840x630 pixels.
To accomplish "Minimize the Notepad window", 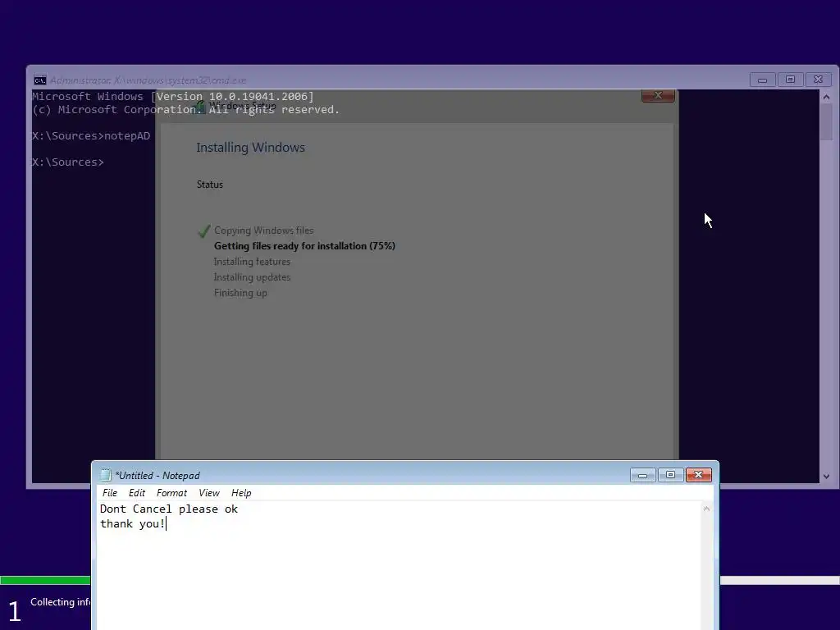I will pos(643,475).
